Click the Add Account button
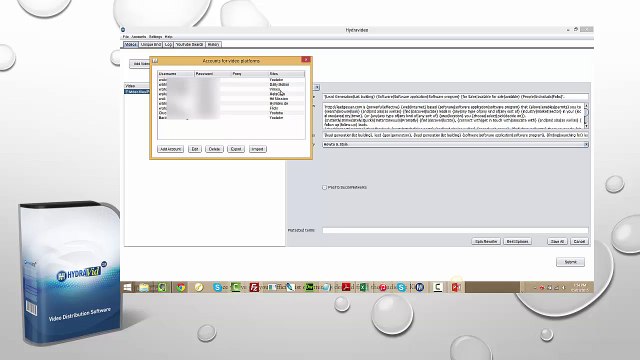 [171, 149]
